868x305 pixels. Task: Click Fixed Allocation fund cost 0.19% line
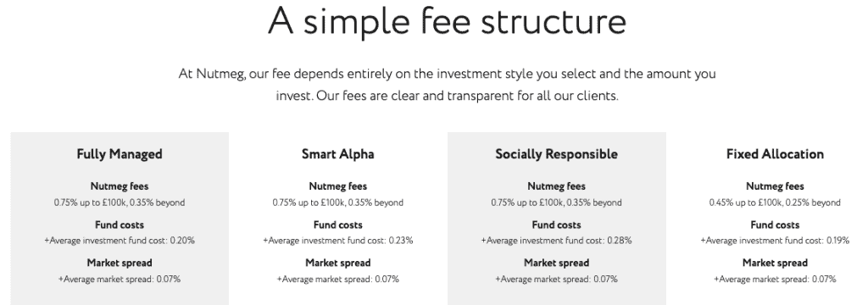[x=775, y=241]
